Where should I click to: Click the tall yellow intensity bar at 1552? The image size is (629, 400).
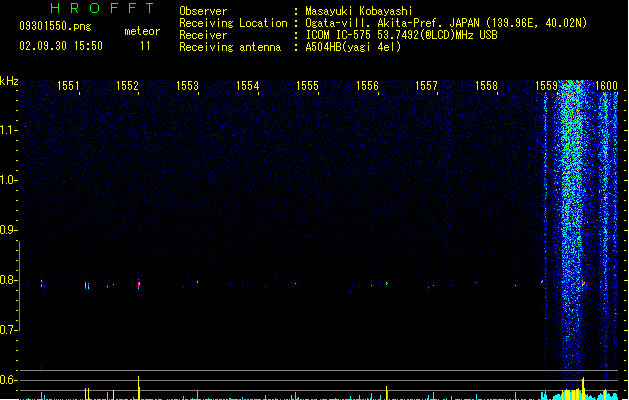pos(139,388)
